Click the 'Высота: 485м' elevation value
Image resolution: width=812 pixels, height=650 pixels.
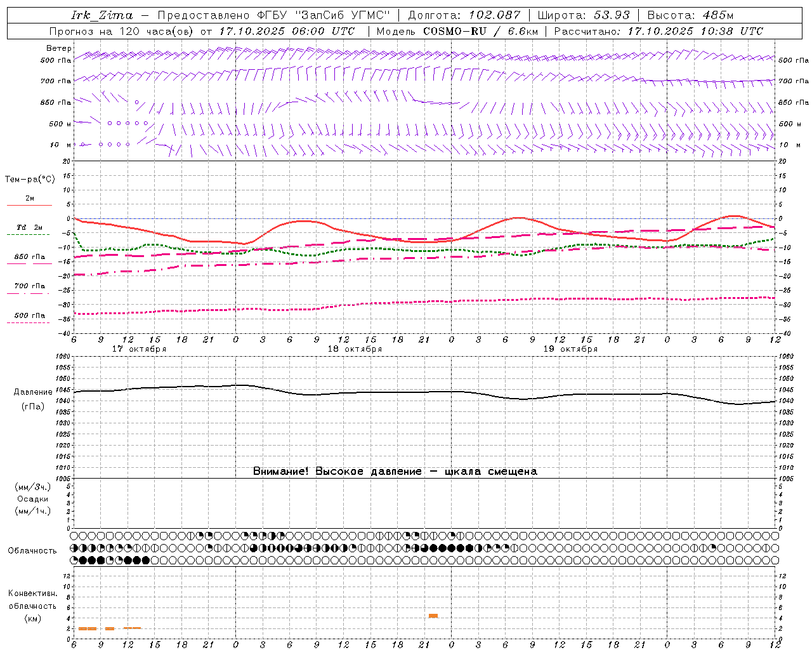click(x=690, y=15)
